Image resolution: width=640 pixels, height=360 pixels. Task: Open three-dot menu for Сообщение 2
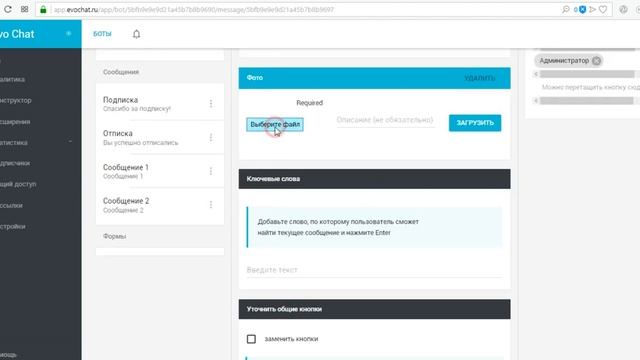(x=211, y=204)
